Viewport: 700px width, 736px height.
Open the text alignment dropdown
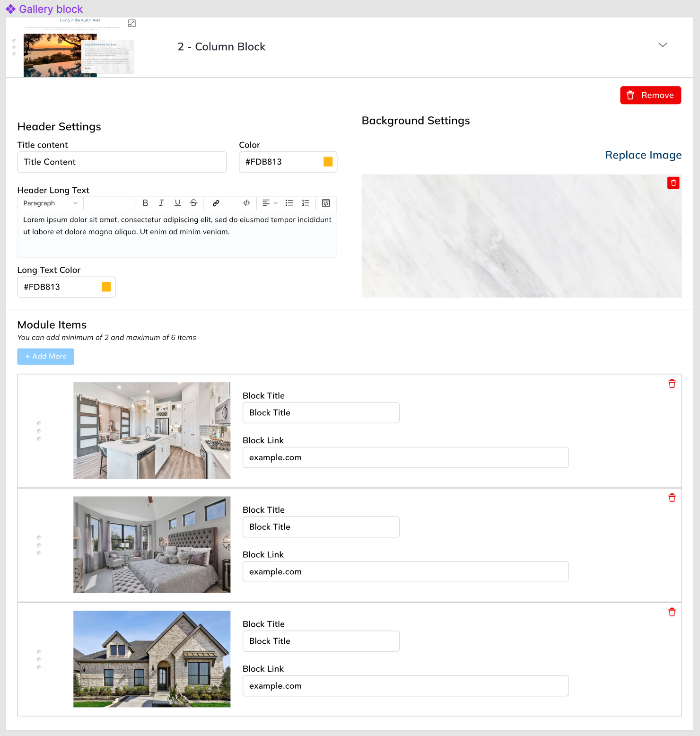[x=270, y=203]
